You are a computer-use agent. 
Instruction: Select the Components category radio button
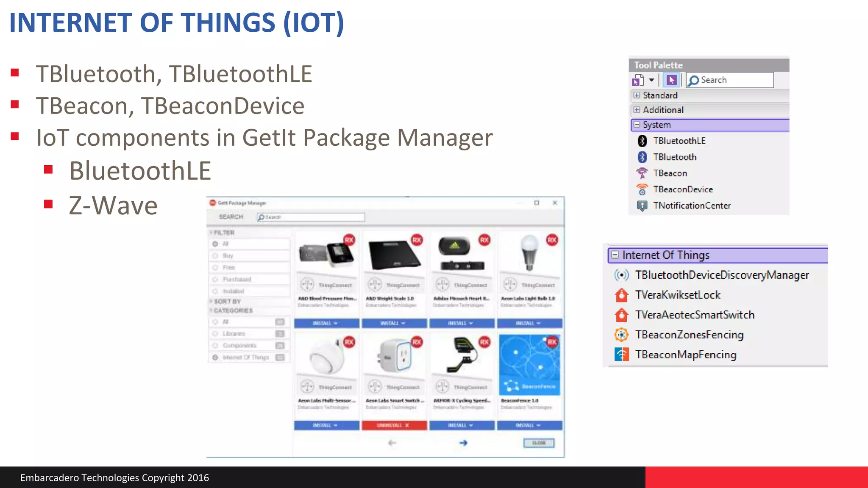[215, 346]
